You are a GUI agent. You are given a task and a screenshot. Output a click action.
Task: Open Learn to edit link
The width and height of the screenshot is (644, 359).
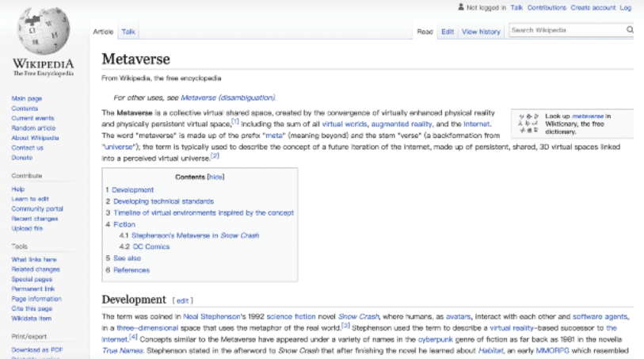click(x=30, y=199)
